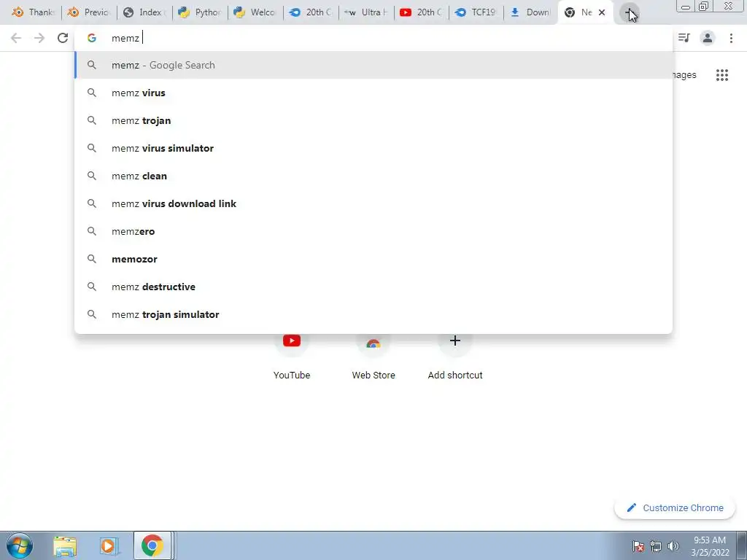Click the Google G icon in omnibox

[92, 38]
